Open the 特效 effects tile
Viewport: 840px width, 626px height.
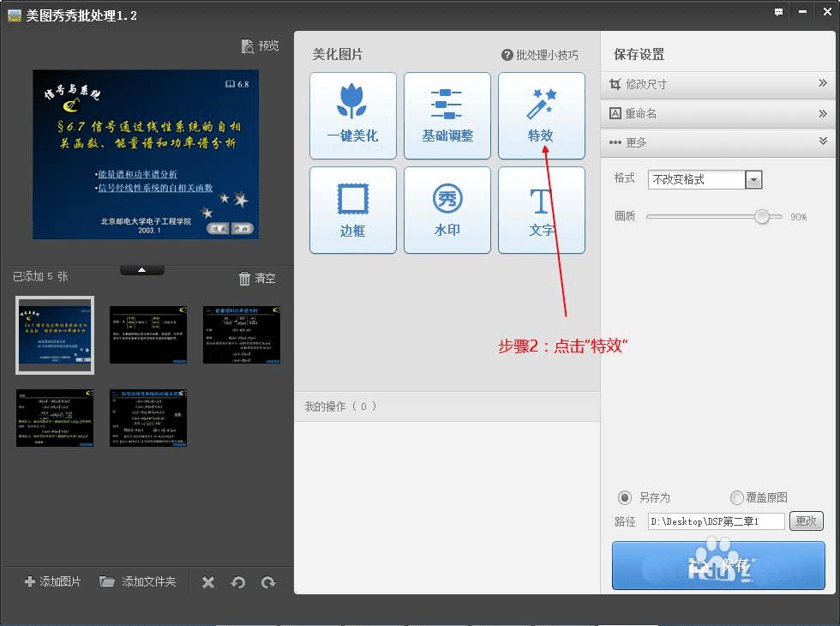[x=541, y=116]
